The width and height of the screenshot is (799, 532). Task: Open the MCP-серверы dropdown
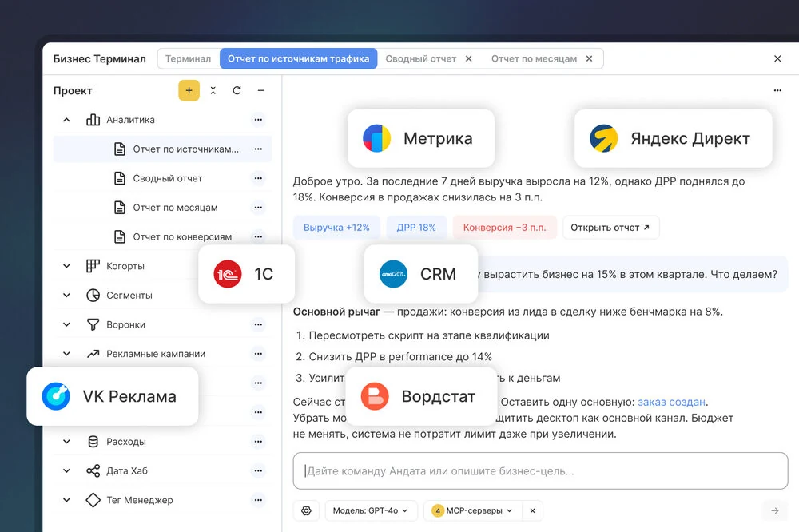point(472,510)
